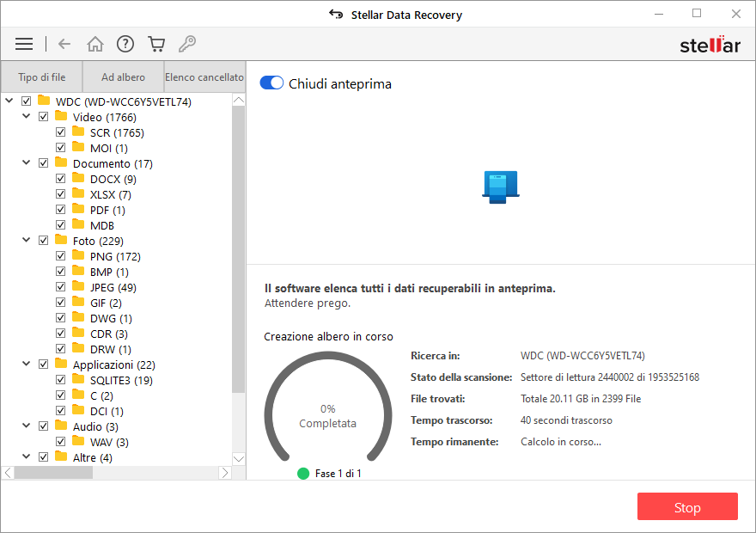The width and height of the screenshot is (756, 533).
Task: Uncheck the Audio (3) checkbox
Action: point(44,426)
